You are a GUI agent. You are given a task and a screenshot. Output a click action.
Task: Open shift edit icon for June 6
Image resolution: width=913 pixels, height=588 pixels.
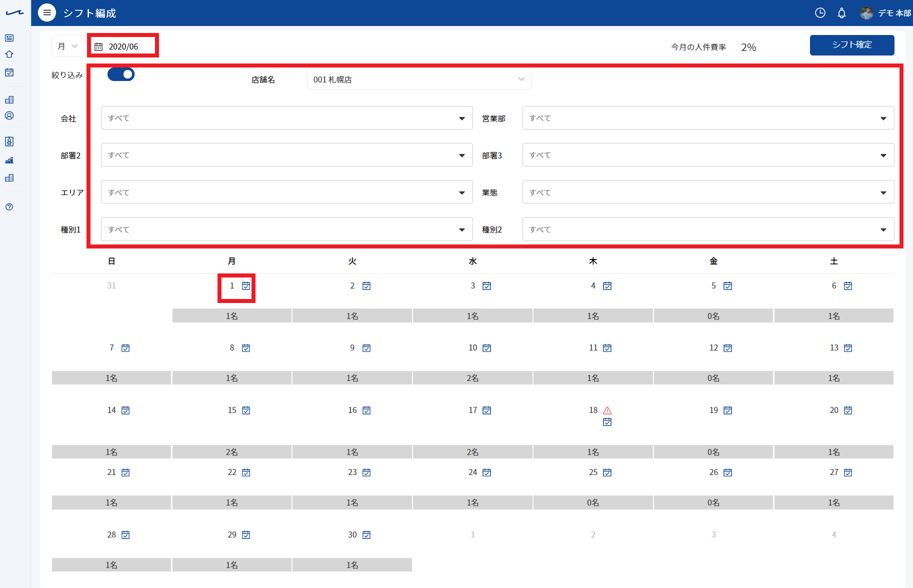[848, 286]
